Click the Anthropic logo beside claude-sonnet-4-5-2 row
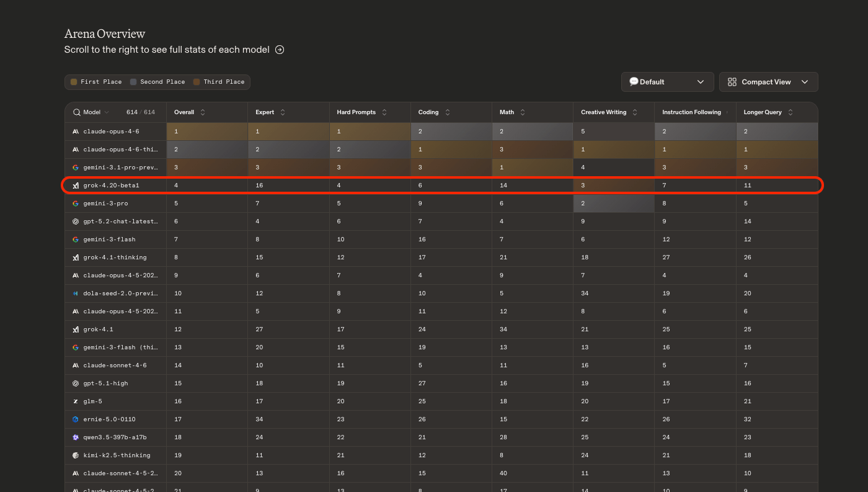Viewport: 868px width, 492px height. point(76,473)
